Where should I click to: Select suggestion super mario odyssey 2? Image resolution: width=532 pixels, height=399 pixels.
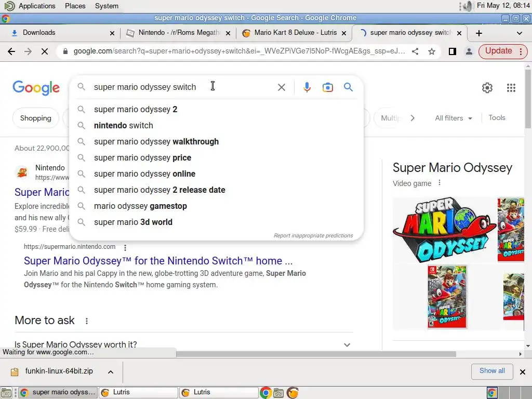(x=217, y=109)
